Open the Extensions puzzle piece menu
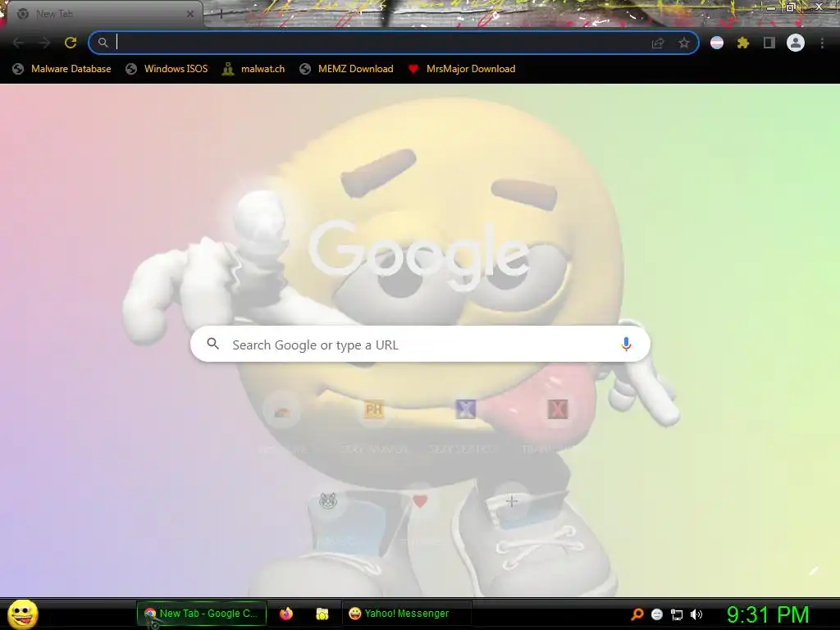Screen dimensions: 840x630 [743, 43]
